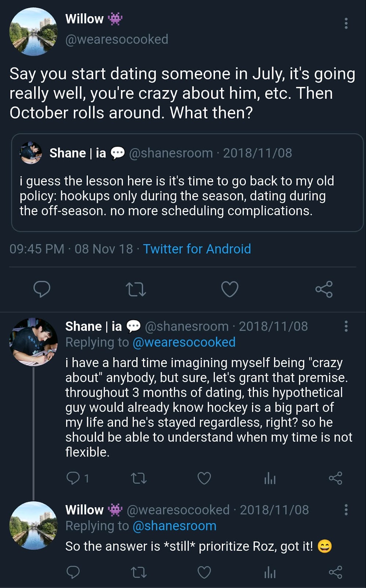This screenshot has height=588, width=366.
Task: Reply to Willow's main tweet
Action: [x=42, y=289]
